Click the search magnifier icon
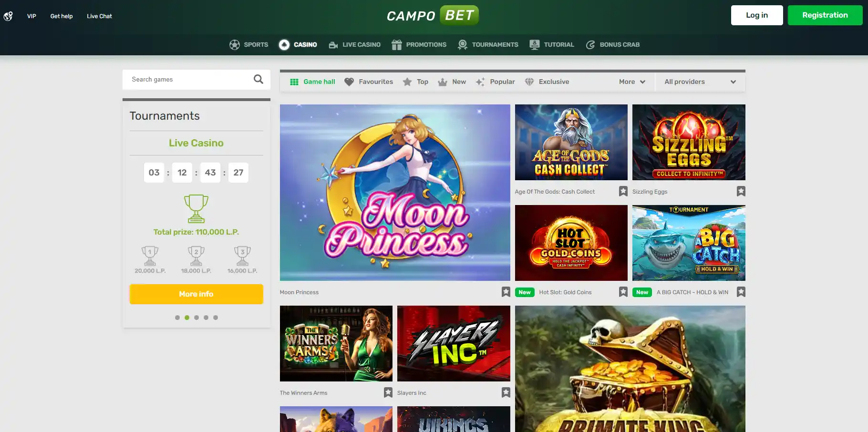Screen dimensions: 868x432 (258, 79)
